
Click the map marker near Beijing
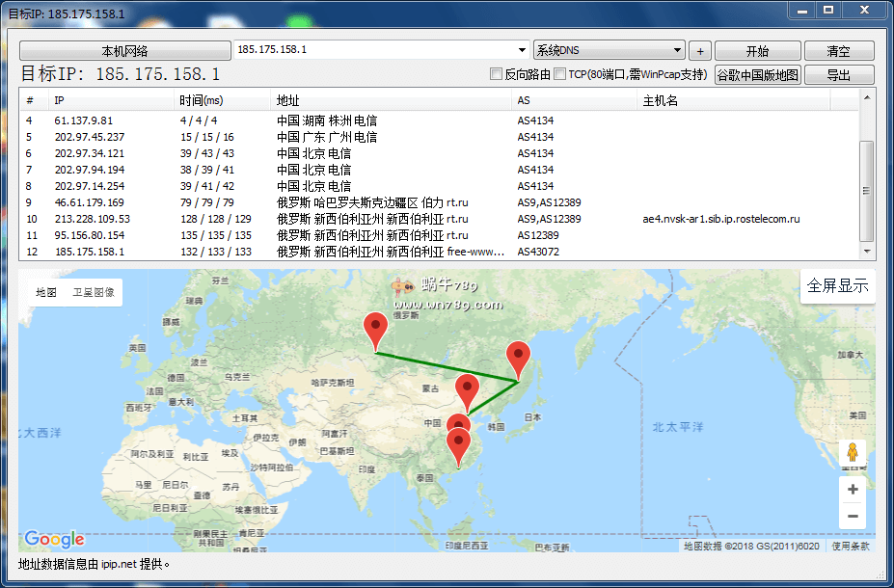468,392
